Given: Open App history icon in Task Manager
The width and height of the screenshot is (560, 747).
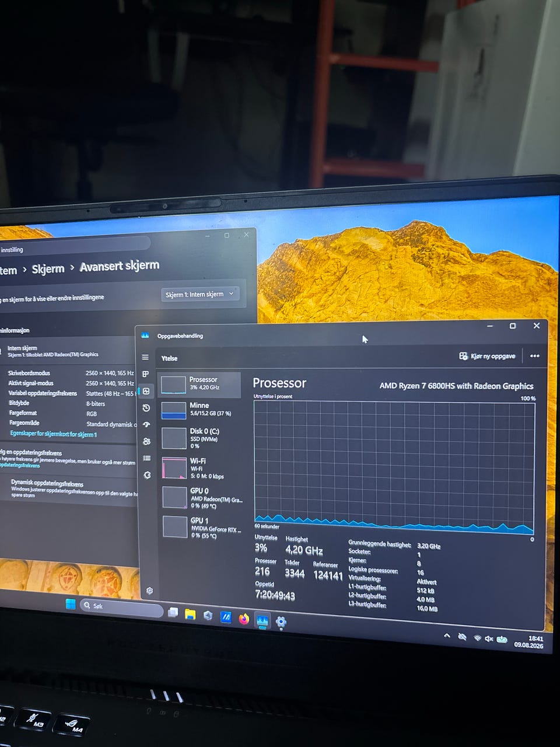Looking at the screenshot, I should click(146, 407).
